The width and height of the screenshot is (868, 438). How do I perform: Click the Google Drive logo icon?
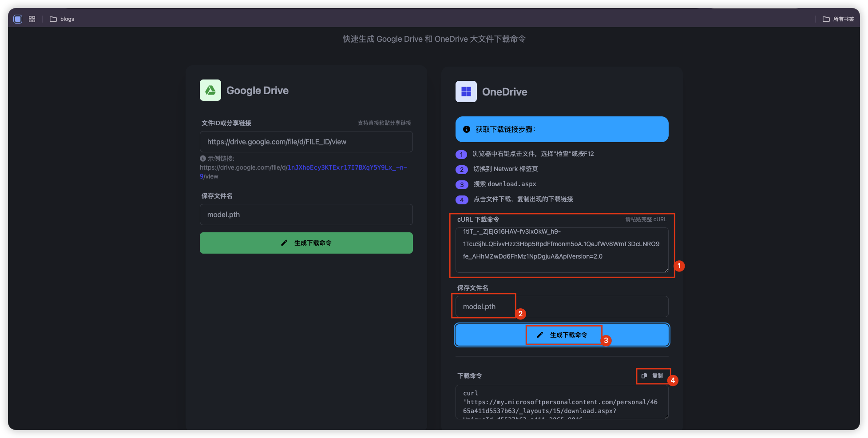[x=210, y=90]
